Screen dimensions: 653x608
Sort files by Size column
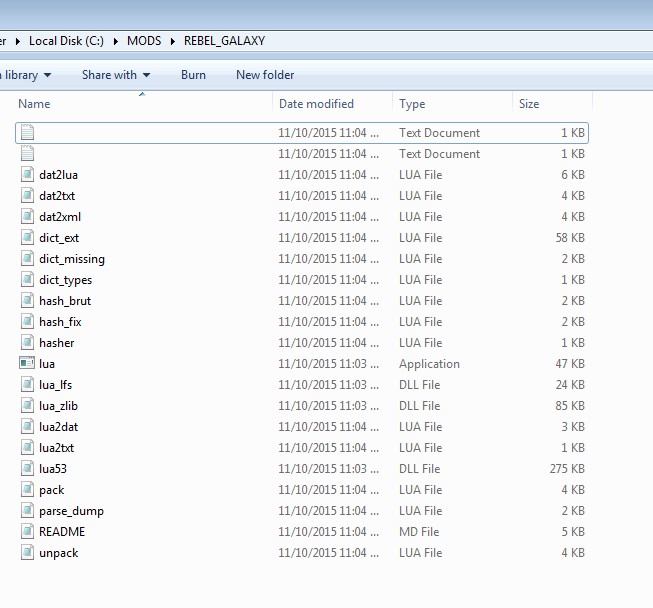point(552,104)
